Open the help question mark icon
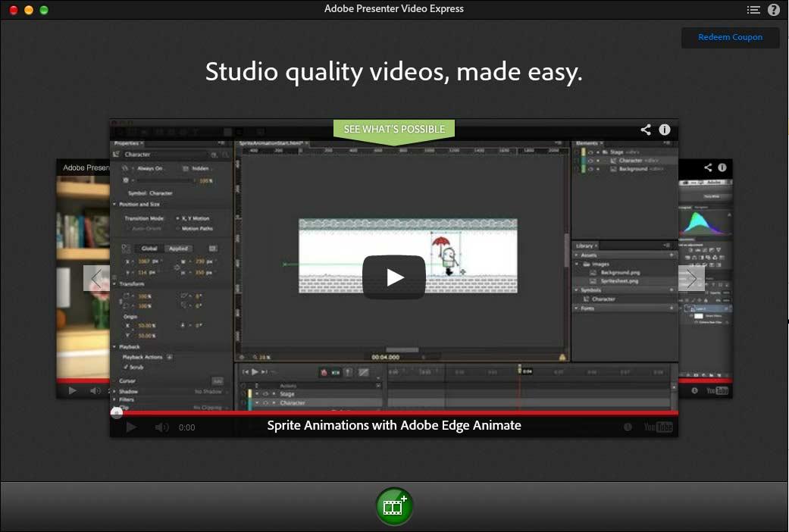 [x=773, y=10]
